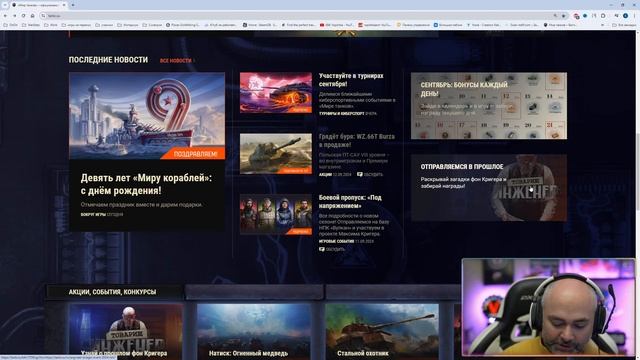The width and height of the screenshot is (640, 360).
Task: Click the «Вокруг игры» category tag
Action: tap(93, 214)
